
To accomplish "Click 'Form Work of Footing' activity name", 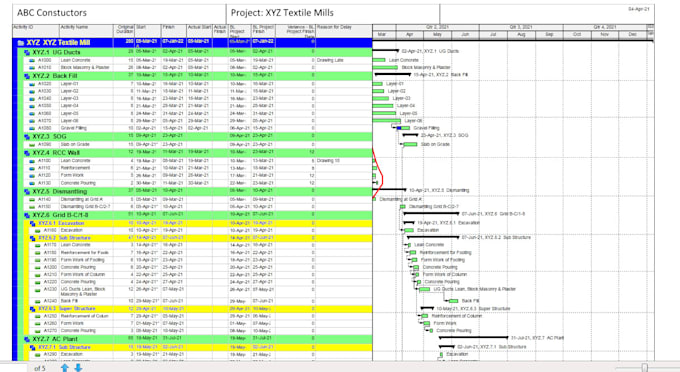I will coord(82,260).
